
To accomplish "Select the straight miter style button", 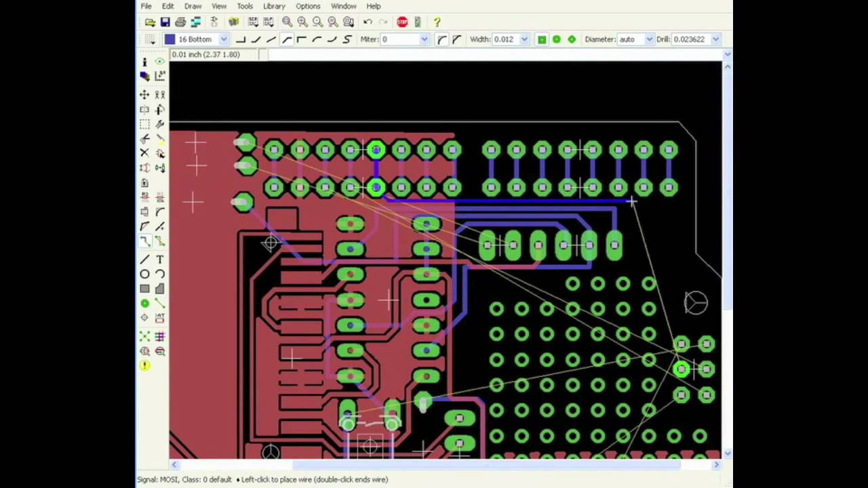I will [457, 39].
